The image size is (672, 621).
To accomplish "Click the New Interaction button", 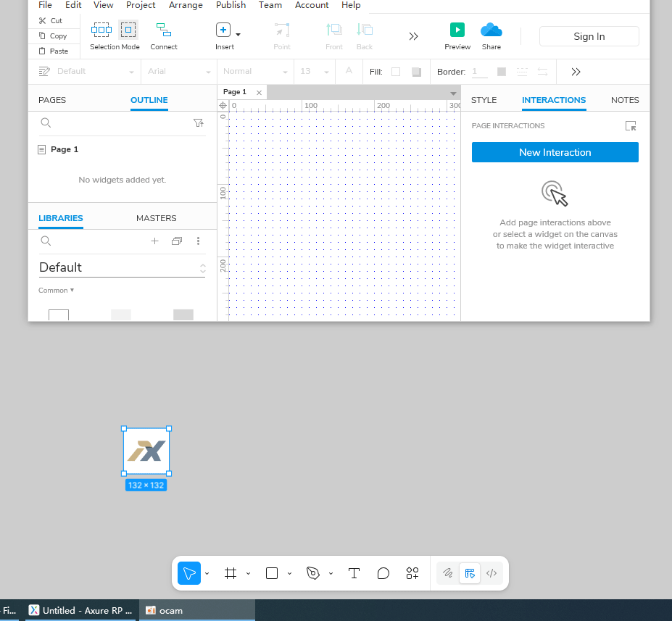I will pyautogui.click(x=555, y=152).
